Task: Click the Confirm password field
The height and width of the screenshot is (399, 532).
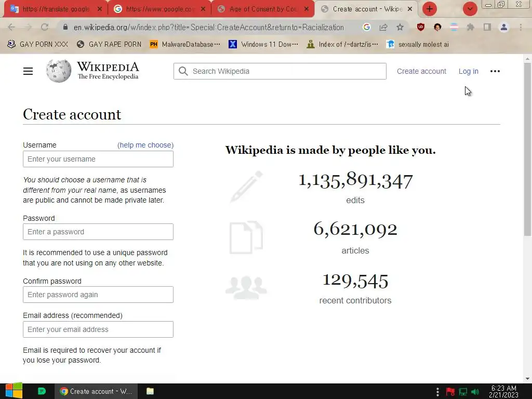Action: click(98, 295)
